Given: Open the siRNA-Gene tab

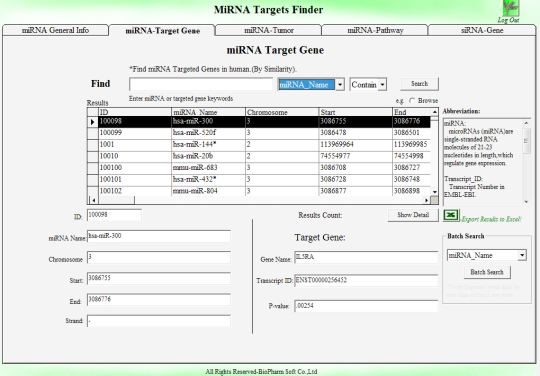Looking at the screenshot, I should [x=482, y=30].
